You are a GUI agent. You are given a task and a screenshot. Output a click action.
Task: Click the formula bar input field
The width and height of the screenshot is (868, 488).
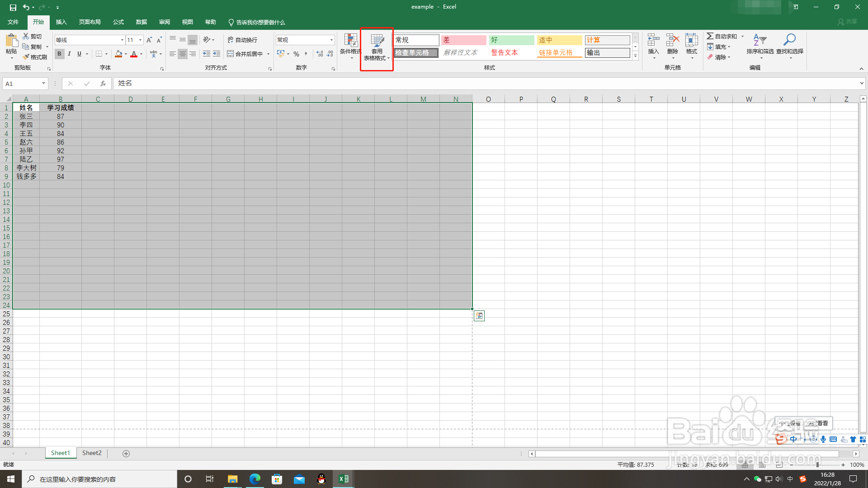452,83
